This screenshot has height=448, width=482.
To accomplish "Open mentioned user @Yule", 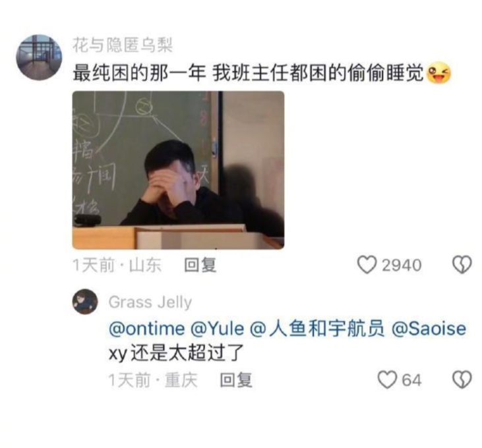I will coord(218,329).
